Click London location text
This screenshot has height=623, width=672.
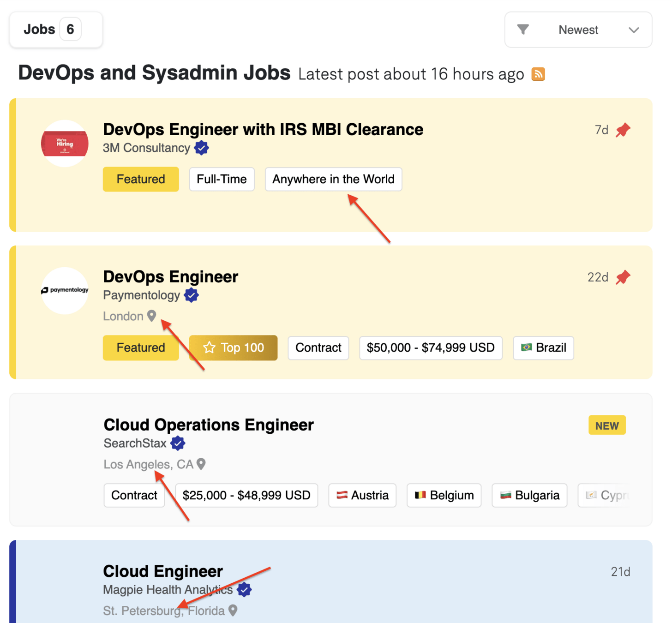click(123, 316)
